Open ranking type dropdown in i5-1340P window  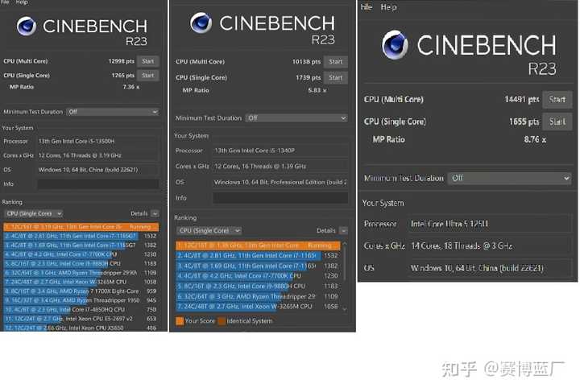pos(209,230)
